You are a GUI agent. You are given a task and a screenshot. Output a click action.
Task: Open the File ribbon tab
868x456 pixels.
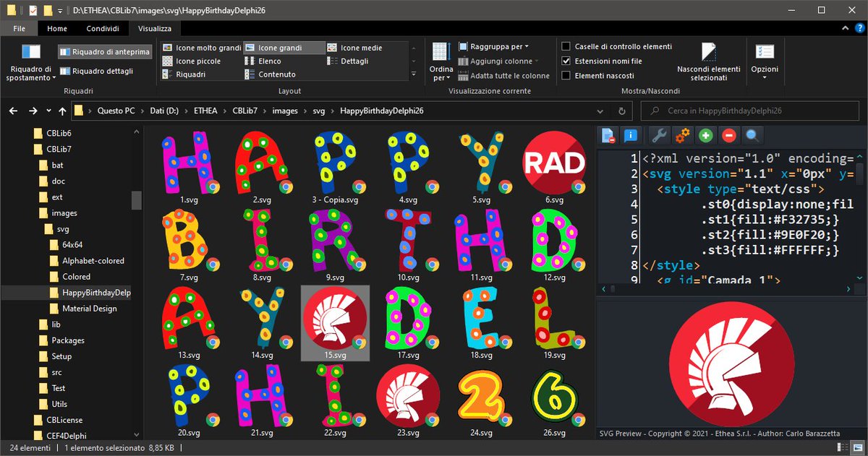20,28
